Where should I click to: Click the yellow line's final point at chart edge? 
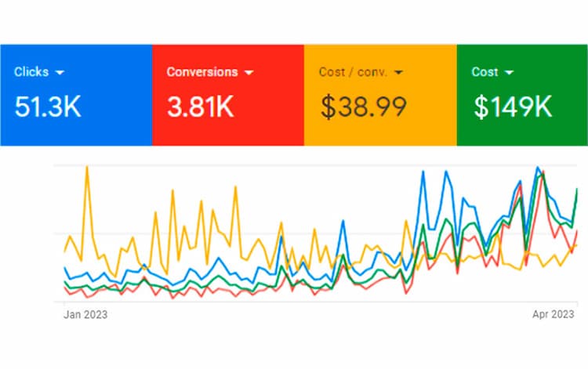pos(578,244)
